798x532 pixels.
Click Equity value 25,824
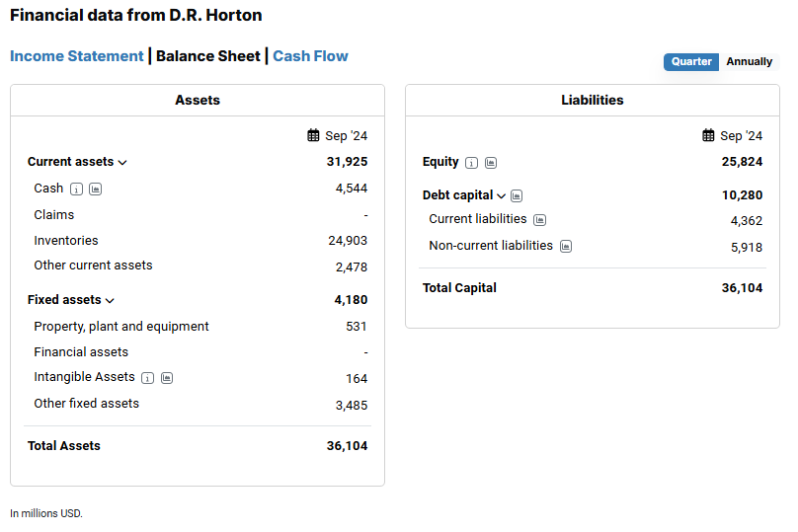(742, 162)
